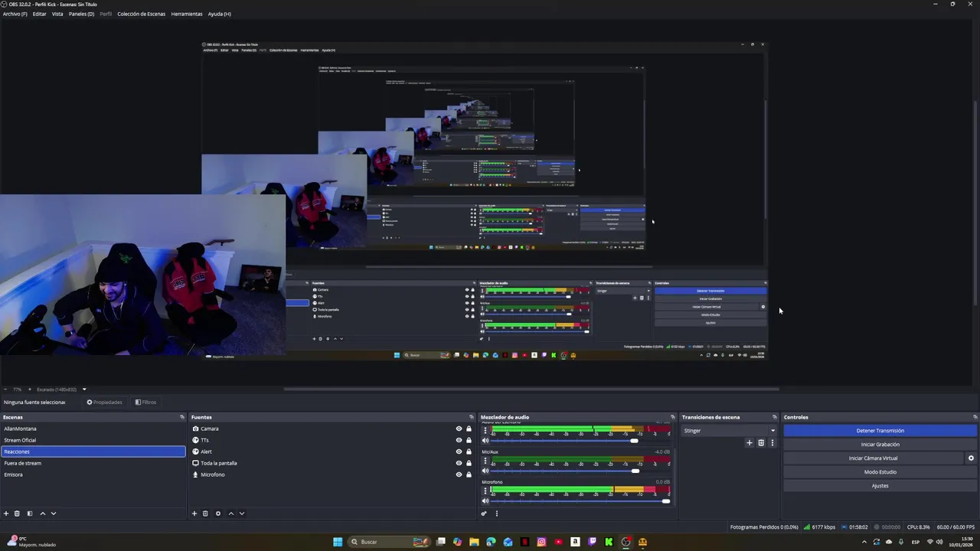Undock the Mezclador de audio panel
The width and height of the screenshot is (980, 551).
[x=673, y=417]
